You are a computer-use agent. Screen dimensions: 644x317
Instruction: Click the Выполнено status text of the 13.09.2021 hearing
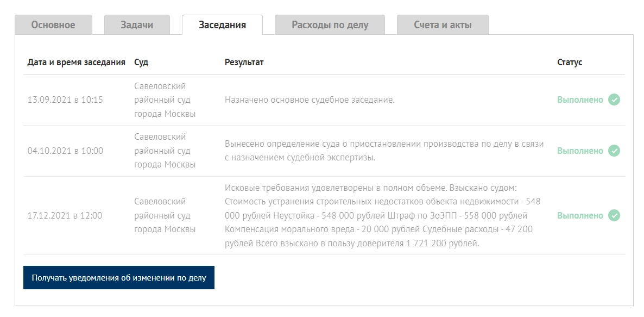click(580, 100)
